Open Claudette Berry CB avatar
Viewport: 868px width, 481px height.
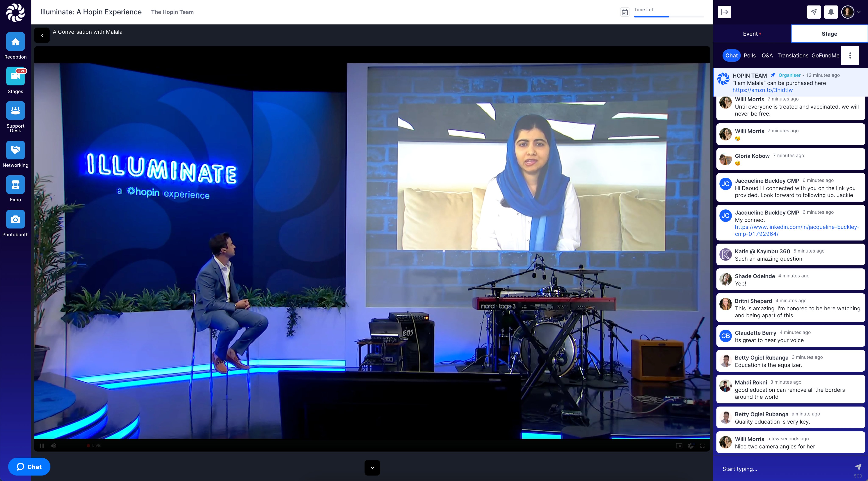pyautogui.click(x=725, y=336)
